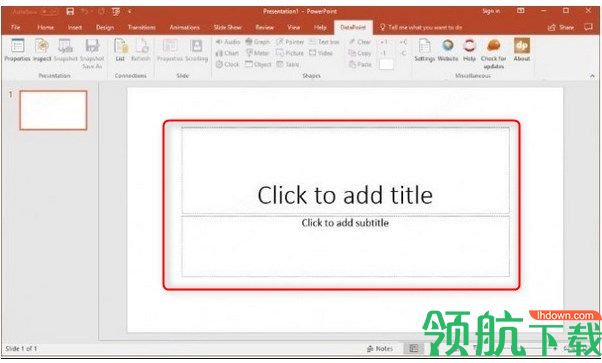Open DataPoint Help lifebuoy icon
The width and height of the screenshot is (602, 363).
(469, 50)
